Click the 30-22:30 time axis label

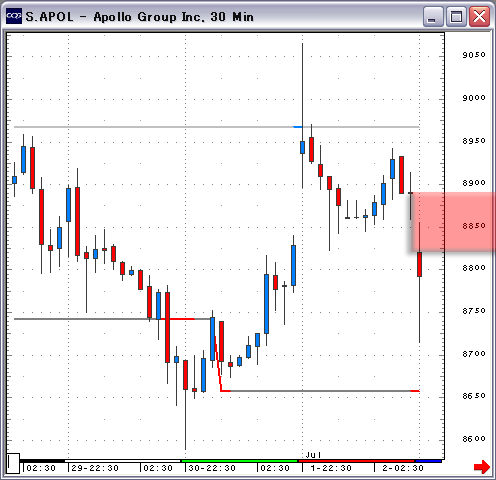pyautogui.click(x=212, y=468)
